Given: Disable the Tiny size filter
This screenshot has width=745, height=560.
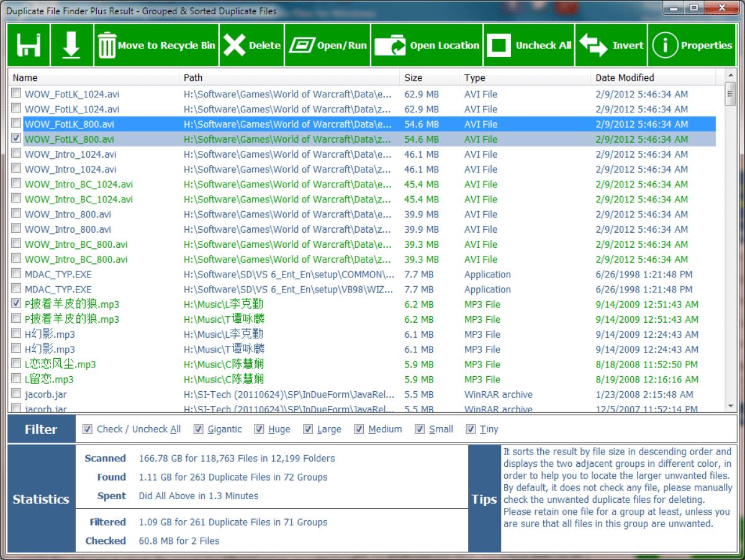Looking at the screenshot, I should pos(471,429).
